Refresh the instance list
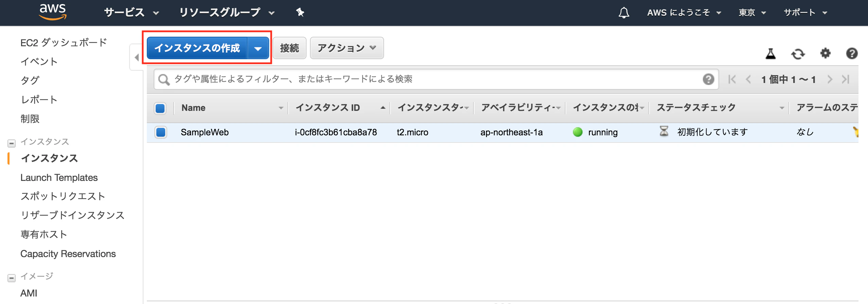This screenshot has width=868, height=304. point(798,54)
